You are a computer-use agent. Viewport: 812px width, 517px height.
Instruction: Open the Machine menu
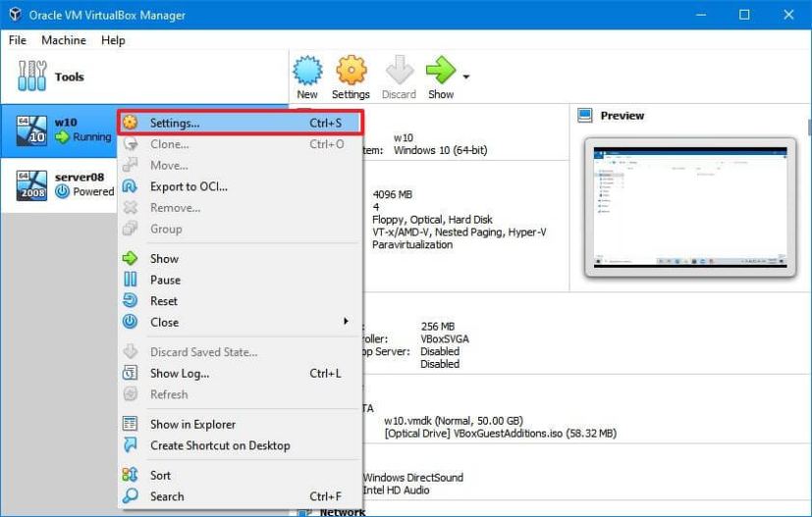(x=64, y=40)
